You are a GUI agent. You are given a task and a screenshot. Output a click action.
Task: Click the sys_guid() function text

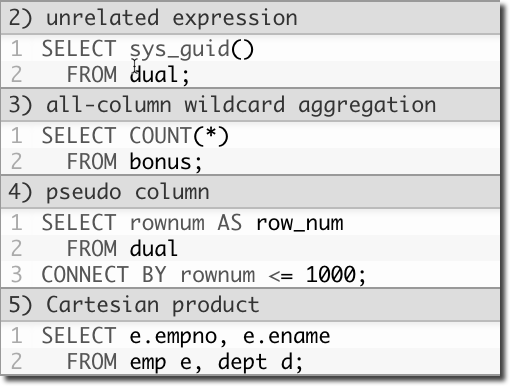click(192, 49)
